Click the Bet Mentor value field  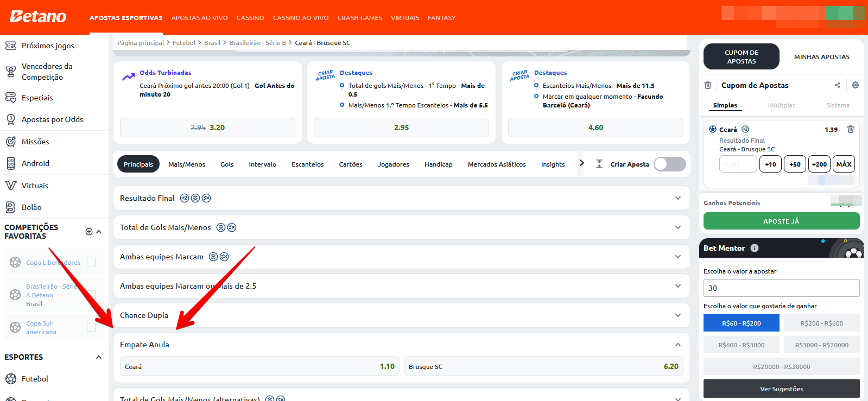coord(782,288)
